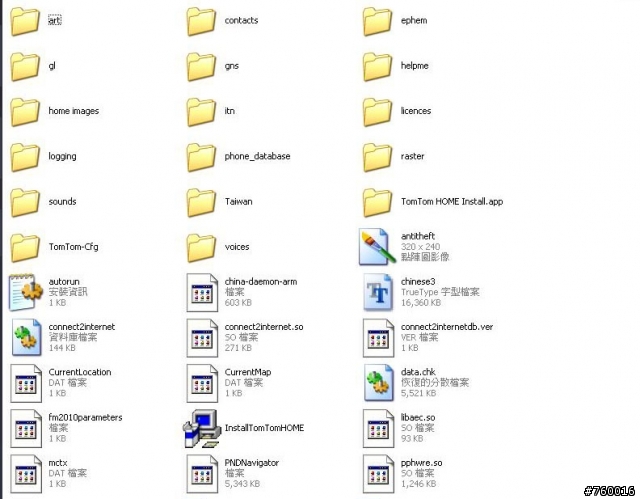This screenshot has height=499, width=640.
Task: Select the antitheft bitmap image icon
Action: (378, 247)
